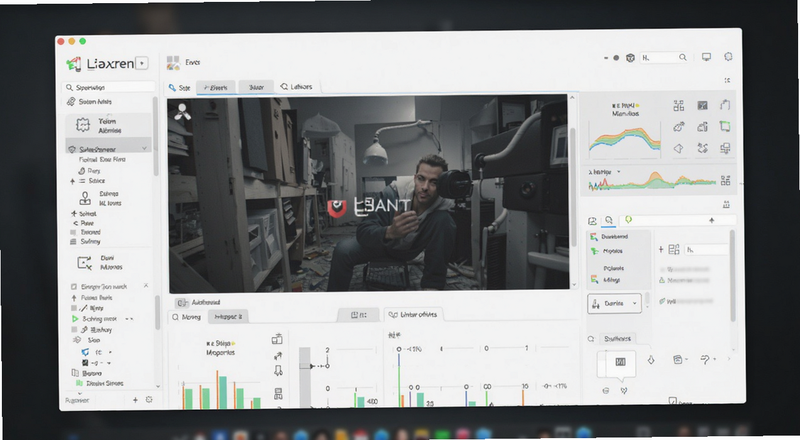Open the blue flag item dropdown arrow in sidebar

(x=110, y=352)
